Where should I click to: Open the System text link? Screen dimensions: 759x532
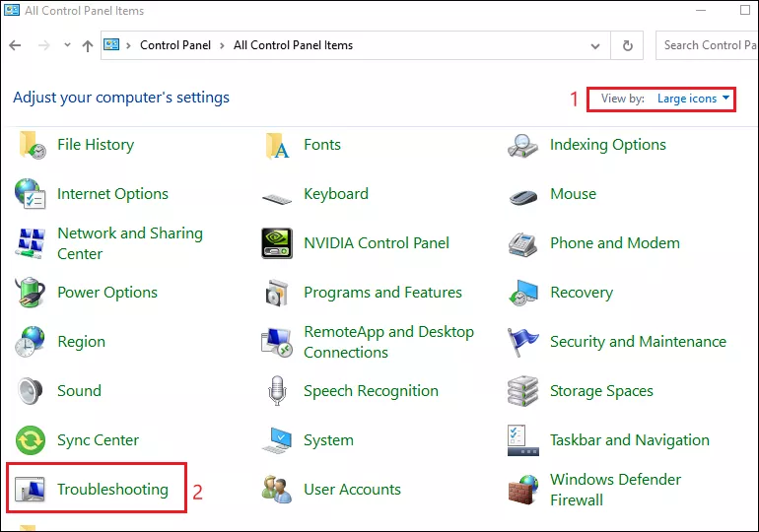pos(328,440)
